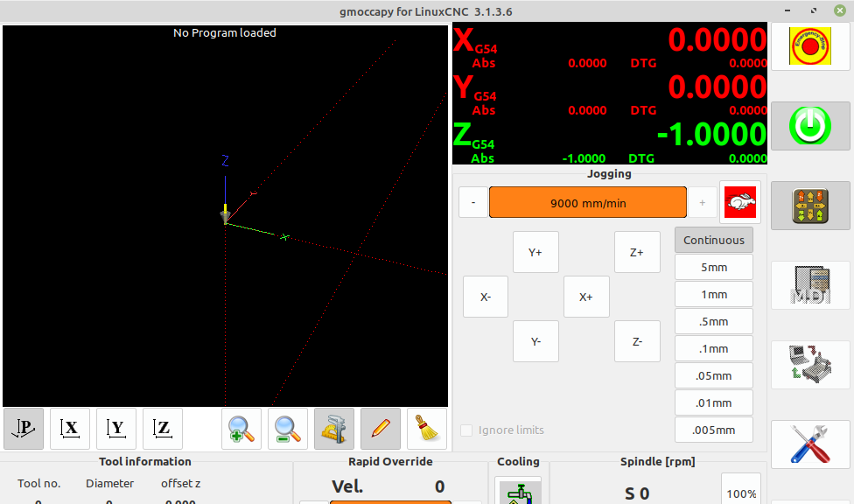Increase jog velocity with plus button

point(702,202)
